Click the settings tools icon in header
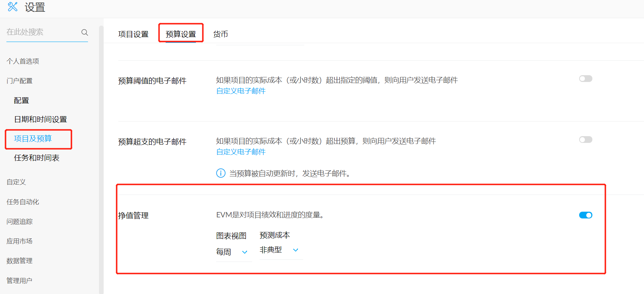The height and width of the screenshot is (294, 644). click(13, 7)
